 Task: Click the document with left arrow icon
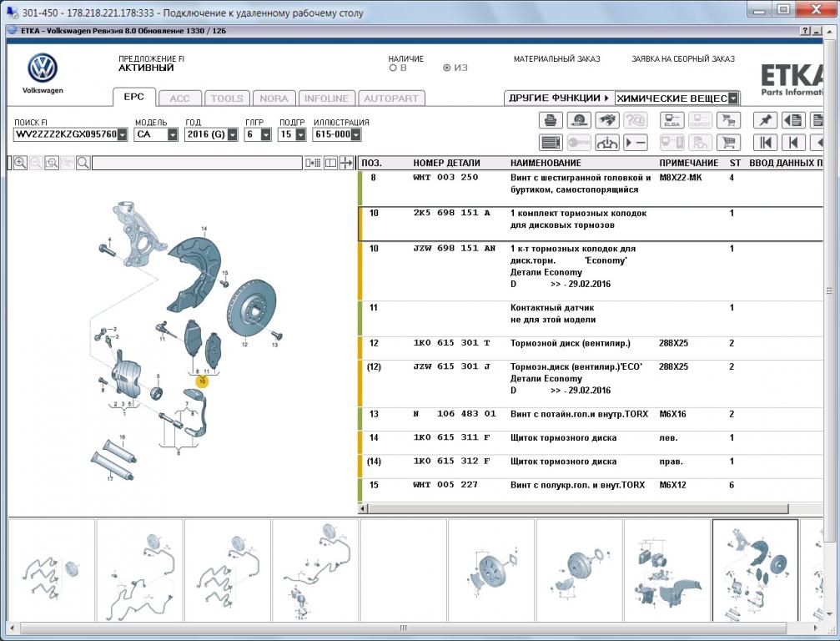tap(793, 120)
